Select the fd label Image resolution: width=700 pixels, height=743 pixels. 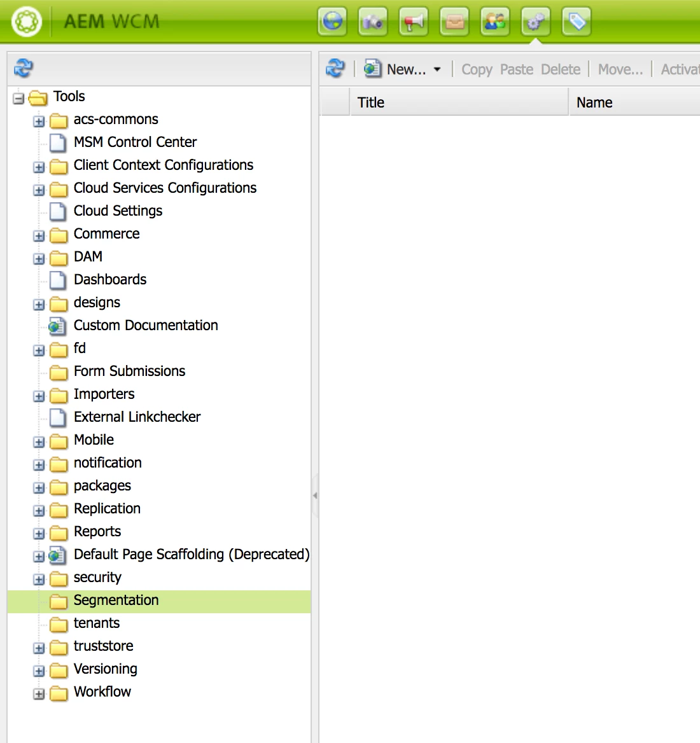80,348
